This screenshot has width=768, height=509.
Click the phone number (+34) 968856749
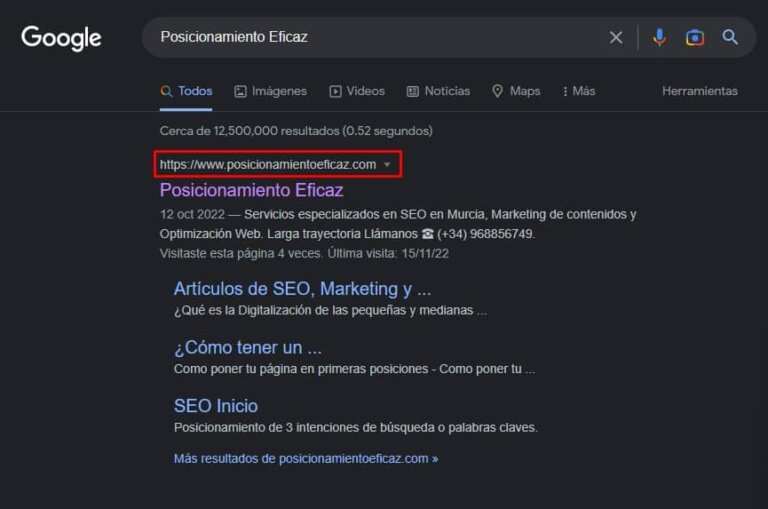(485, 234)
